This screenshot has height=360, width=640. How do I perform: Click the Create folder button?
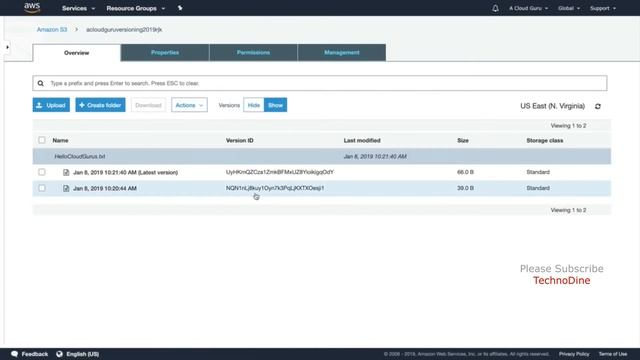(100, 105)
